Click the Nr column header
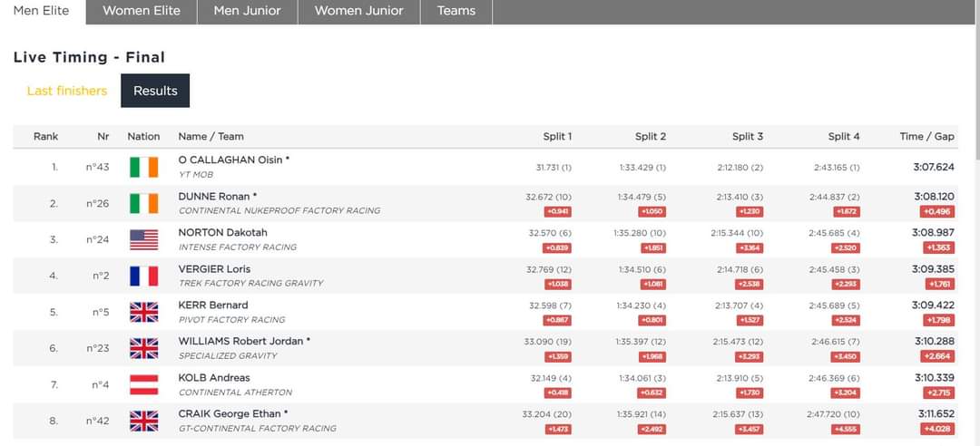Viewport: 980px width, 446px height. [103, 136]
